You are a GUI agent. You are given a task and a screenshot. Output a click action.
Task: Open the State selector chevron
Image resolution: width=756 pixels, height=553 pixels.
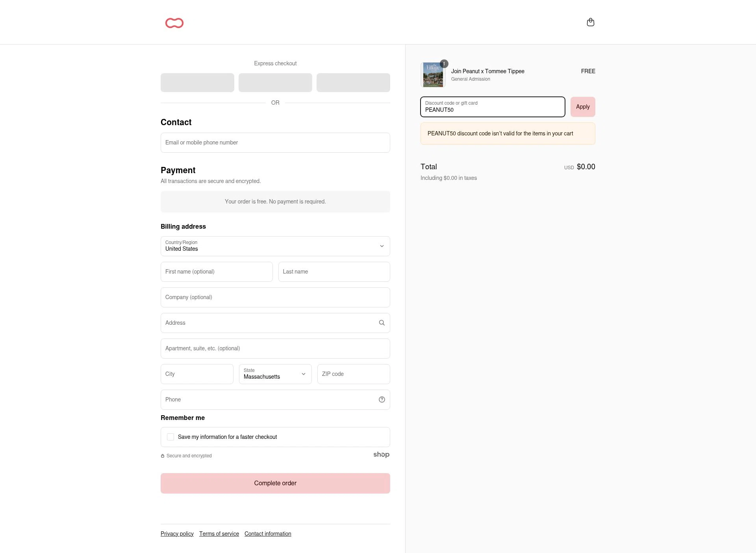pos(303,374)
